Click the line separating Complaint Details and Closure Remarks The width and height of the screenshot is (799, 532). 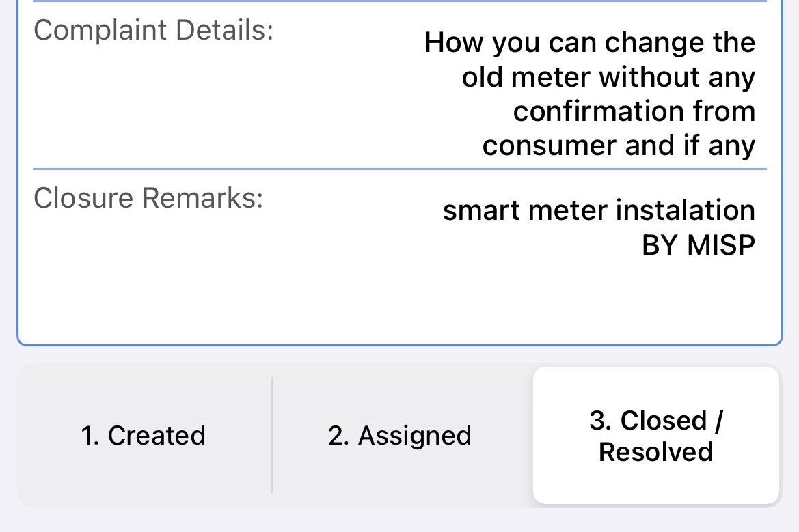click(399, 169)
